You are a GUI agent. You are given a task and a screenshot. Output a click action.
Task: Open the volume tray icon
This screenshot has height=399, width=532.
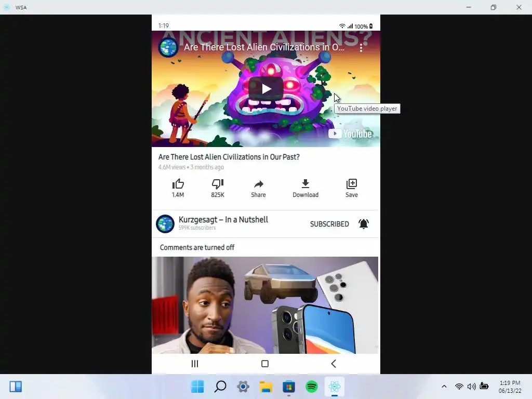(471, 387)
